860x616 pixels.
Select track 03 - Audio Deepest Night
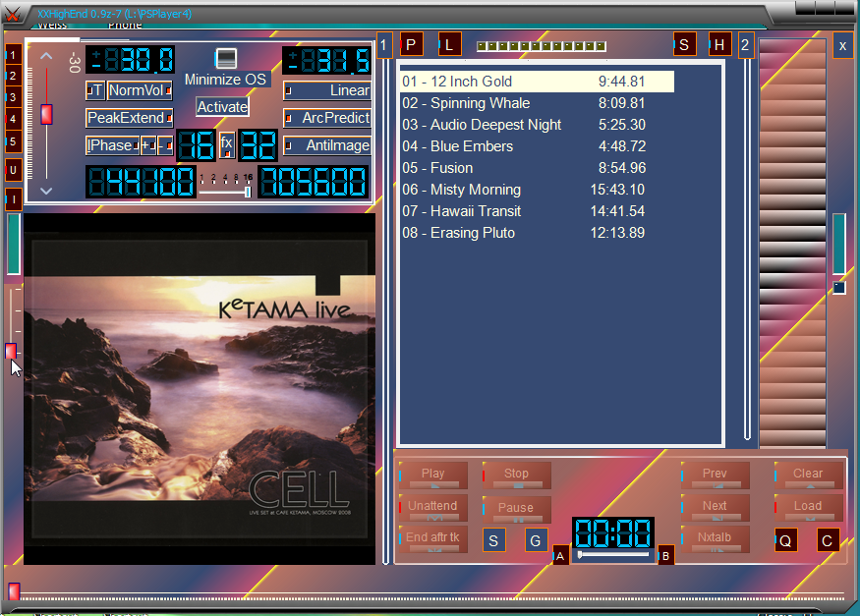tap(537, 125)
